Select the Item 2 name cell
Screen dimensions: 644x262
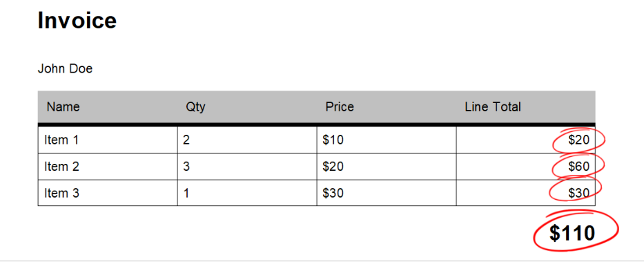[108, 167]
